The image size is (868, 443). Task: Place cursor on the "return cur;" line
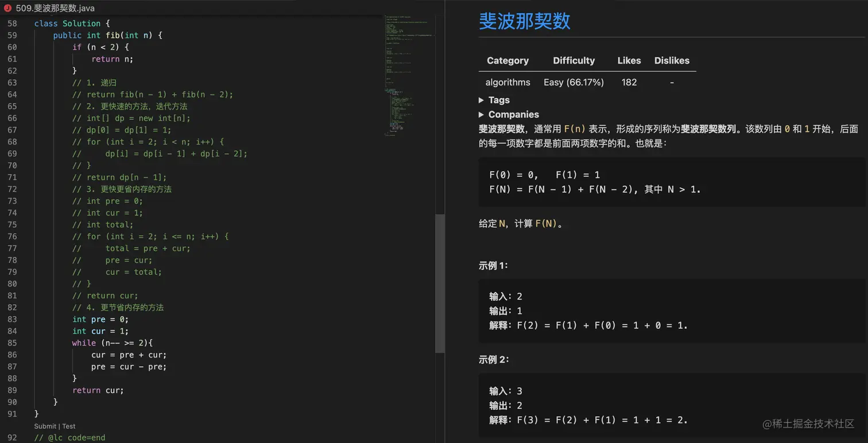tap(98, 390)
